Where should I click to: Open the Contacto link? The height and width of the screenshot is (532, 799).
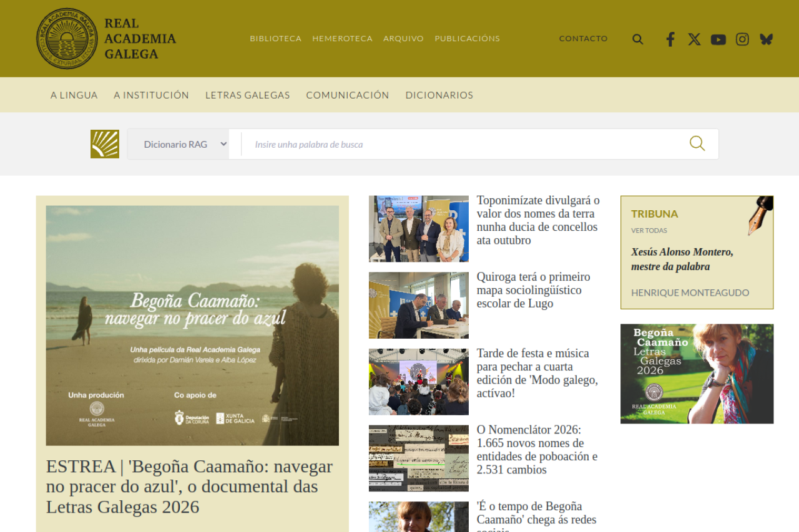coord(583,39)
